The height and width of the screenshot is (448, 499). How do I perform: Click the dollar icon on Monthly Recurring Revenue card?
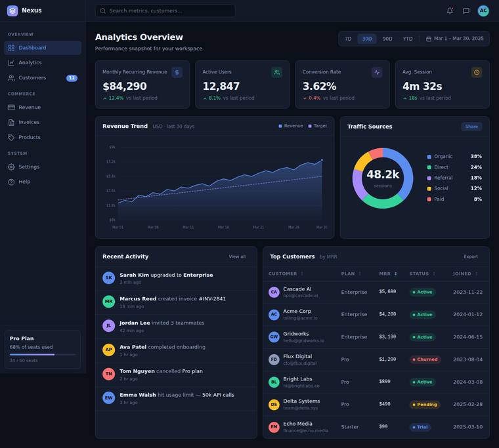pos(177,73)
